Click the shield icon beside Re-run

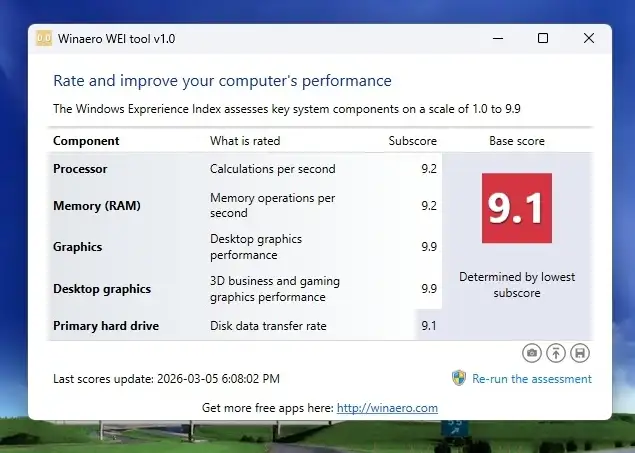click(459, 378)
